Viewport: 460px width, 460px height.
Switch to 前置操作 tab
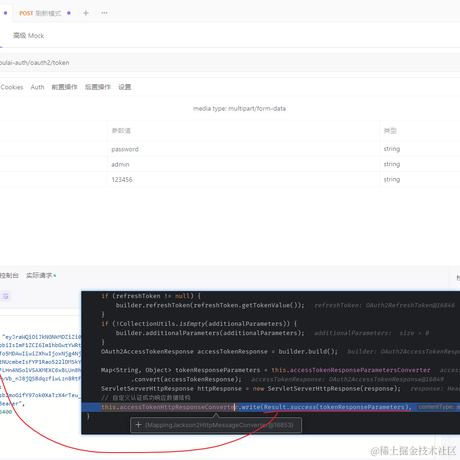(64, 87)
